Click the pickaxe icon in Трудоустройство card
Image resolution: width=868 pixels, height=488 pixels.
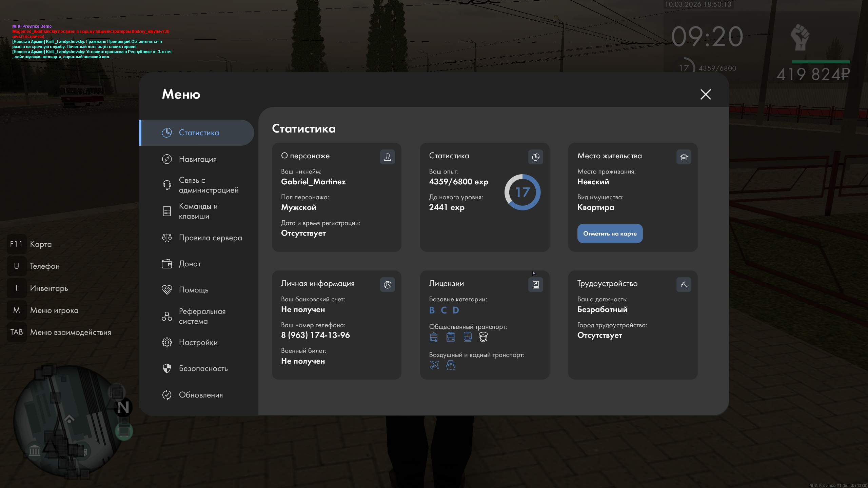coord(684,285)
